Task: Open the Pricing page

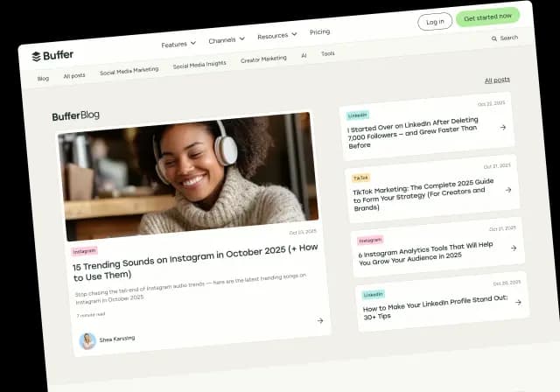Action: tap(319, 31)
